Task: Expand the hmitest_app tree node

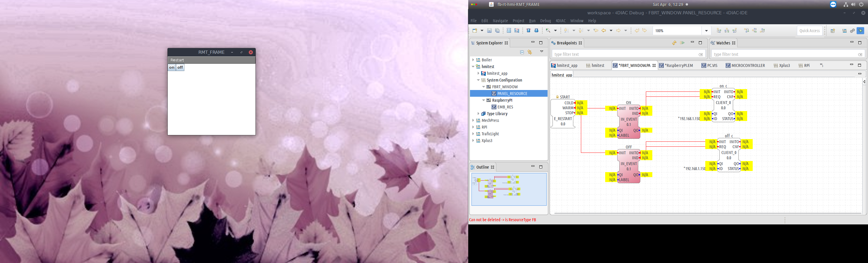Action: point(478,73)
